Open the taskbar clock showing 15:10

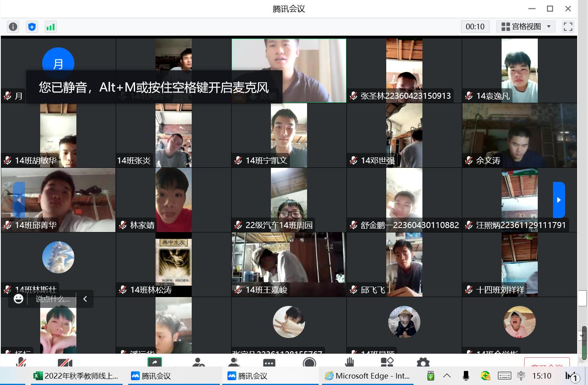click(542, 376)
